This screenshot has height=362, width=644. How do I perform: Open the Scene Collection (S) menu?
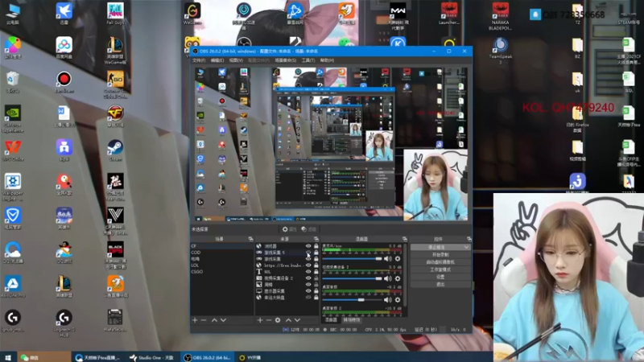tap(286, 60)
